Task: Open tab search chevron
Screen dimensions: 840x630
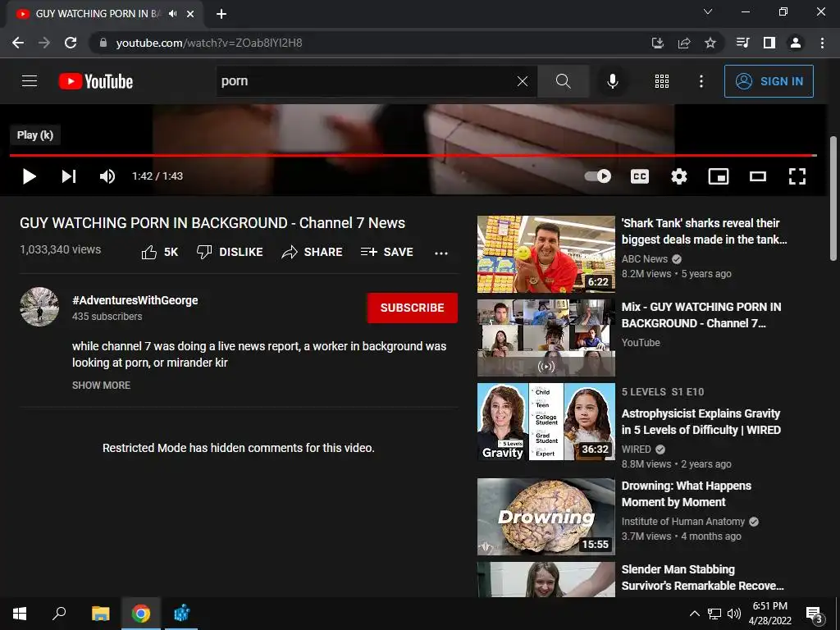Action: [x=708, y=11]
